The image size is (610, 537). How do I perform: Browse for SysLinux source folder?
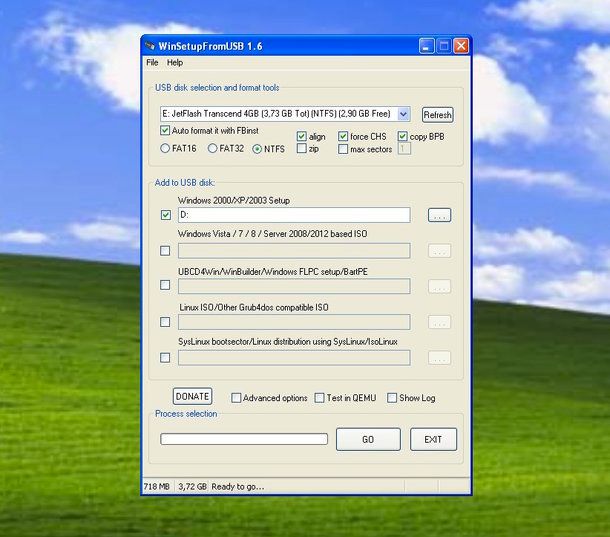point(440,358)
